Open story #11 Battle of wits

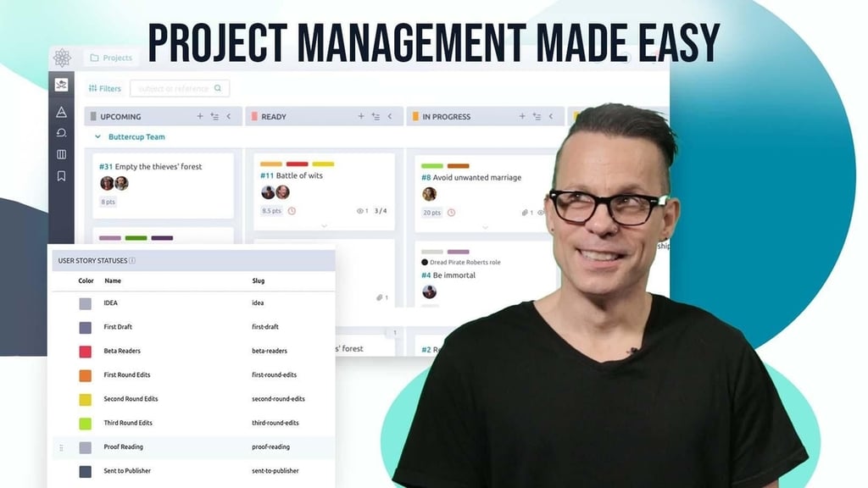[292, 175]
